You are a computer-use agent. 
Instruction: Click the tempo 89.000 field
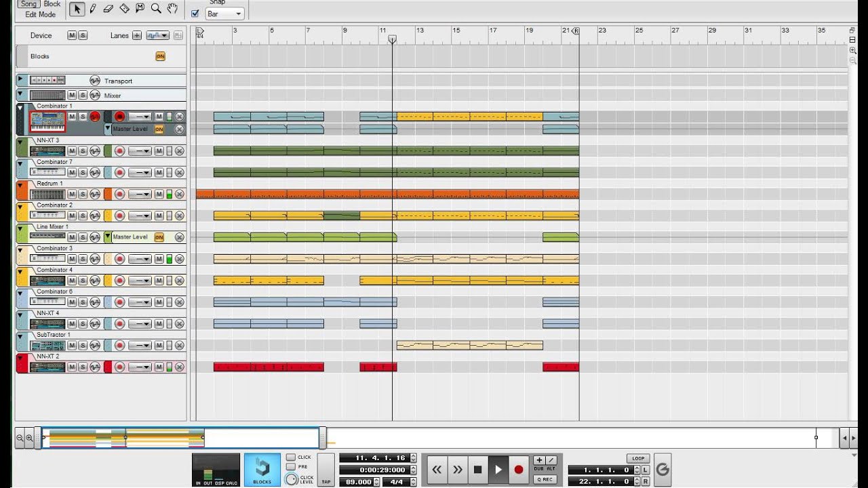(358, 482)
